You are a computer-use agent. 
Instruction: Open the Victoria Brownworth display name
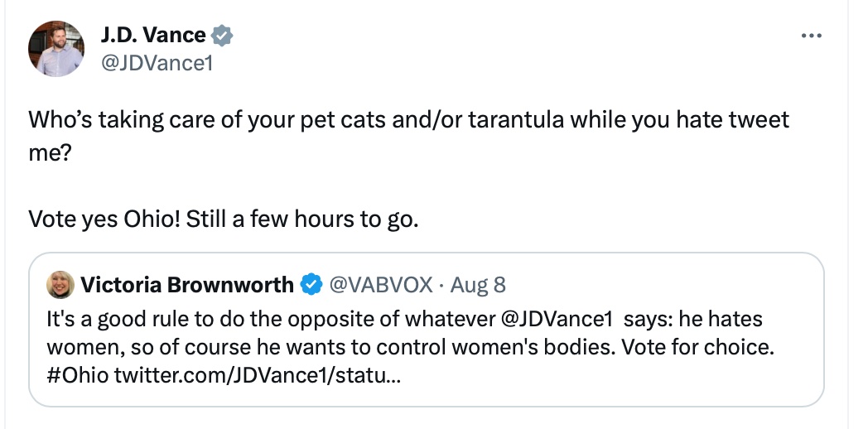pyautogui.click(x=187, y=285)
